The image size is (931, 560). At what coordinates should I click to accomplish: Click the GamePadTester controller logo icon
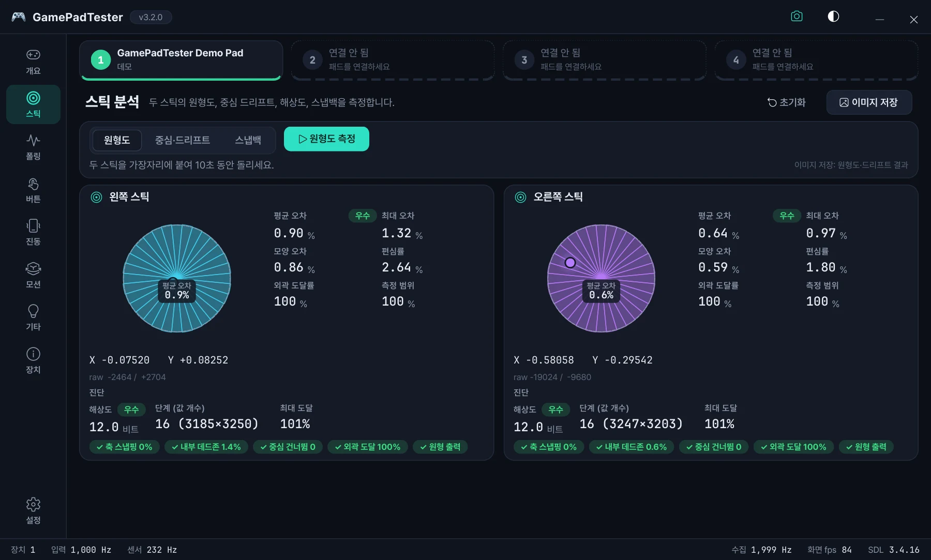(x=19, y=17)
